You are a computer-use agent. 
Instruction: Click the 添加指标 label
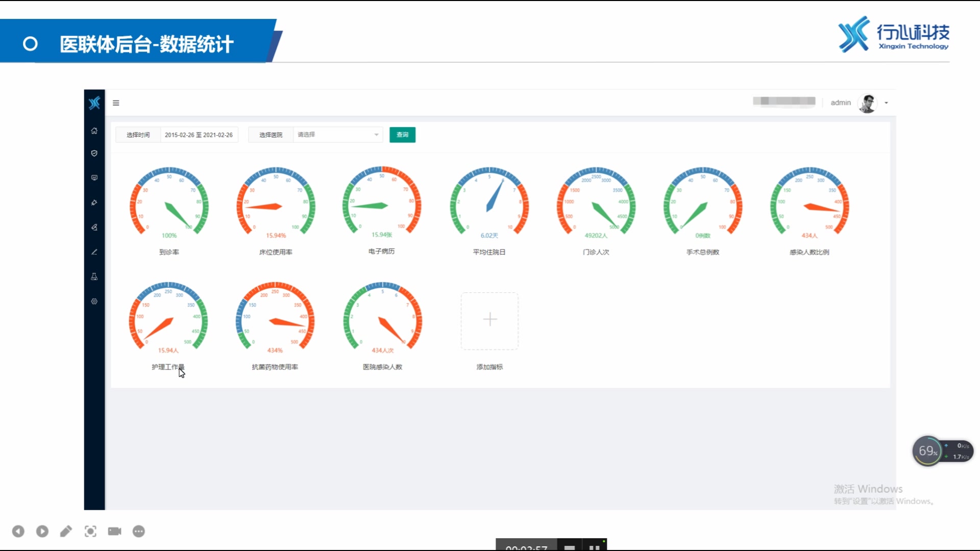tap(489, 367)
